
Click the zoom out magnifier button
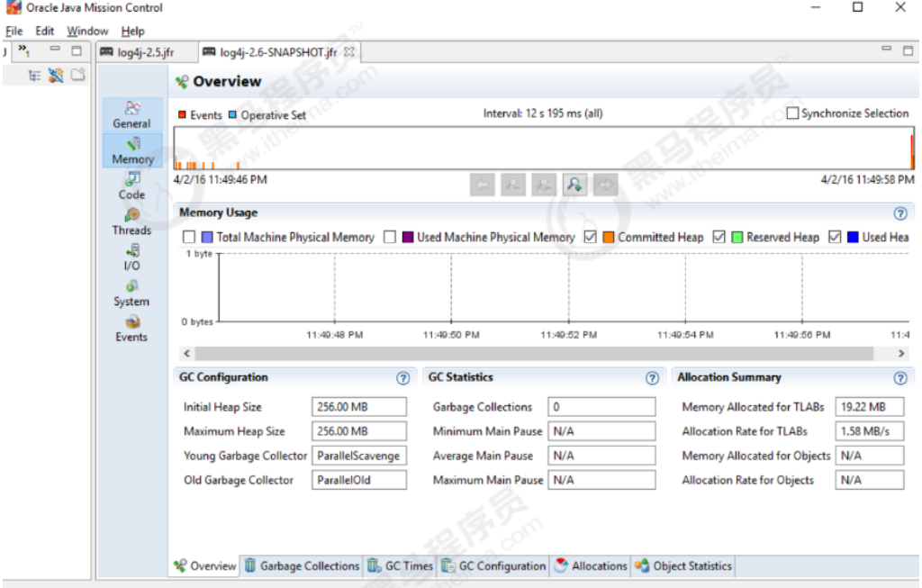[512, 185]
